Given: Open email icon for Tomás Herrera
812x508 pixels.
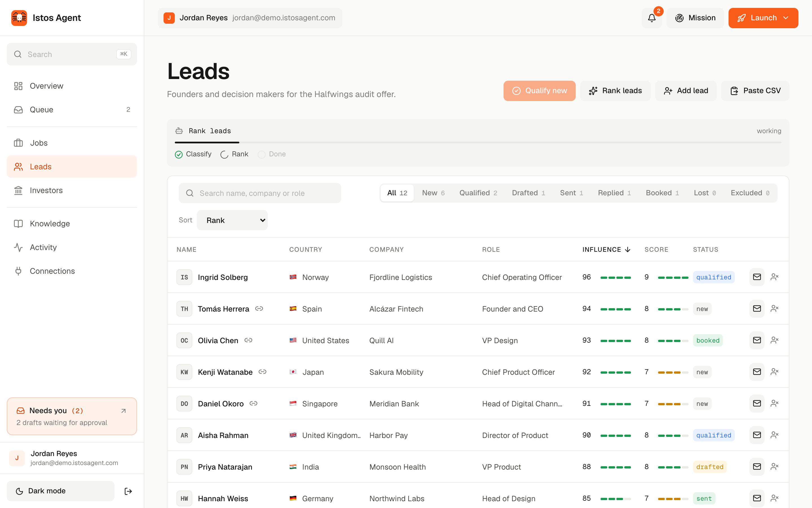Looking at the screenshot, I should pyautogui.click(x=757, y=308).
